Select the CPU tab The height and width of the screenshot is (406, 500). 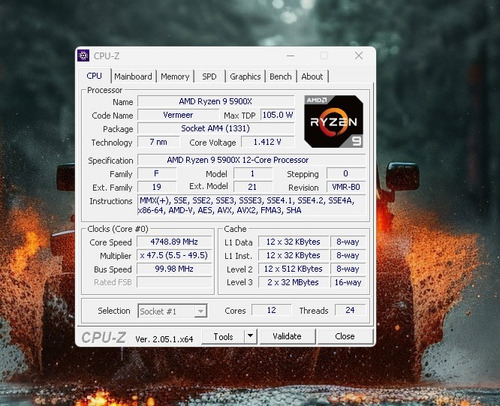[94, 76]
